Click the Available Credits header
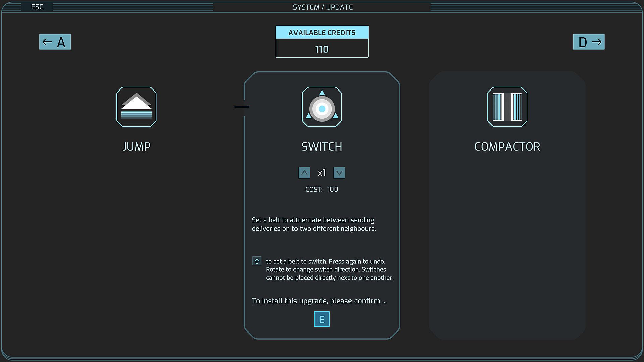 point(322,33)
